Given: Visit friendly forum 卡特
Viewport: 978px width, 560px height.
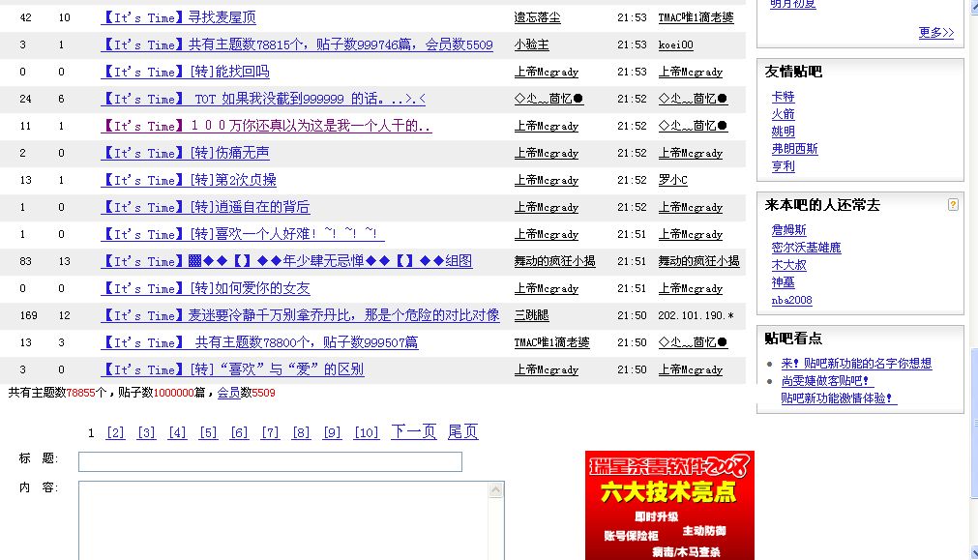Looking at the screenshot, I should coord(783,97).
